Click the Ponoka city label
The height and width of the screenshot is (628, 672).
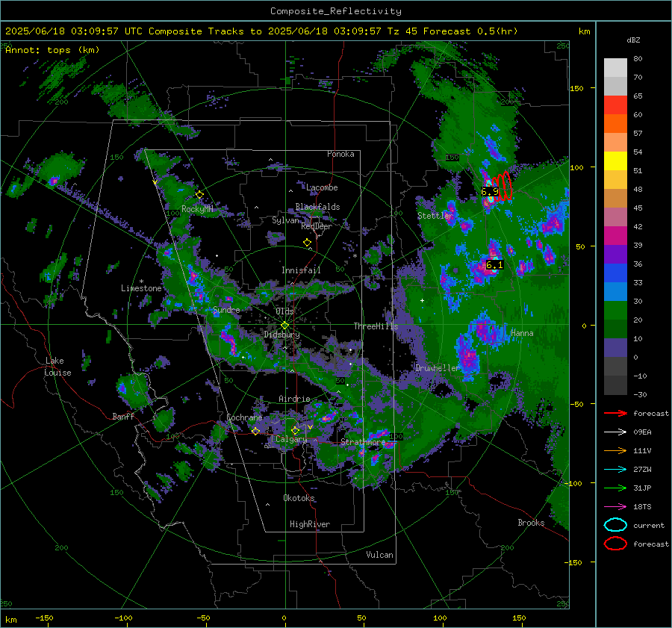coord(340,154)
